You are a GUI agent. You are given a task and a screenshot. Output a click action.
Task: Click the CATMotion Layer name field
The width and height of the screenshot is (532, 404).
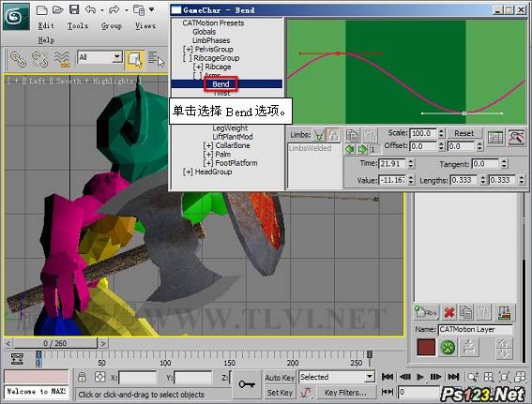[476, 329]
